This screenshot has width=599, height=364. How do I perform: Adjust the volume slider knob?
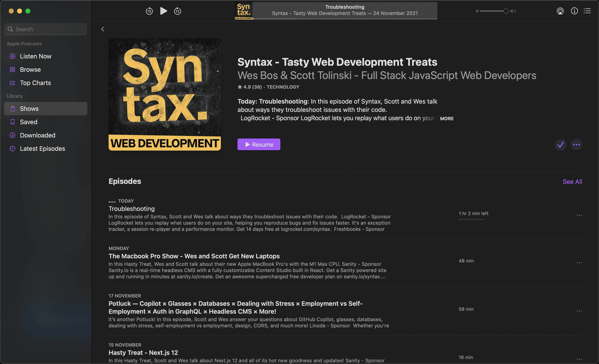click(x=506, y=11)
